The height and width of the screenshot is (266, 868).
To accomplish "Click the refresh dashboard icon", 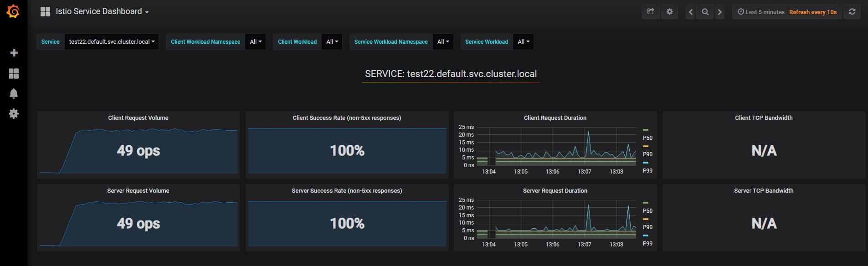I will [852, 12].
